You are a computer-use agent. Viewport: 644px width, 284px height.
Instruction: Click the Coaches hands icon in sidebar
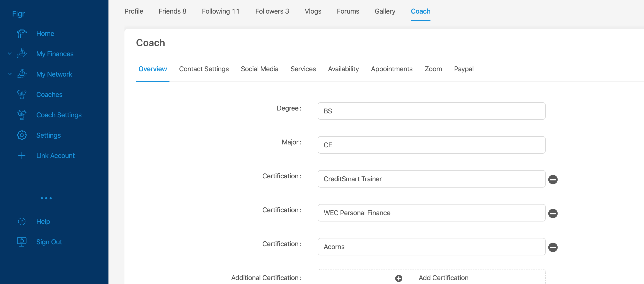[22, 95]
